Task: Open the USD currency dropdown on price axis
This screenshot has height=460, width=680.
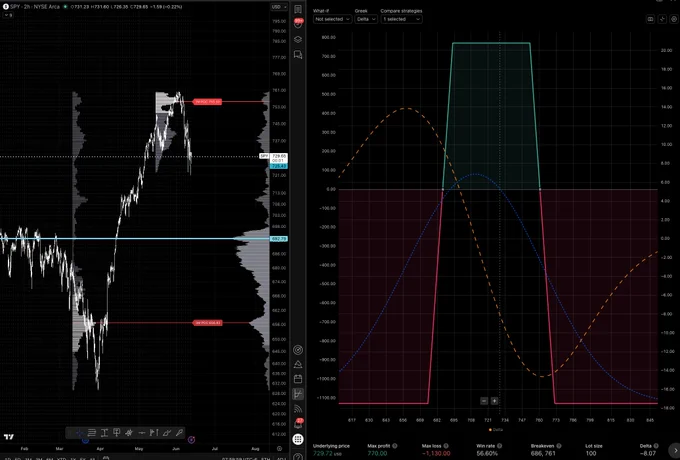Action: pos(279,7)
